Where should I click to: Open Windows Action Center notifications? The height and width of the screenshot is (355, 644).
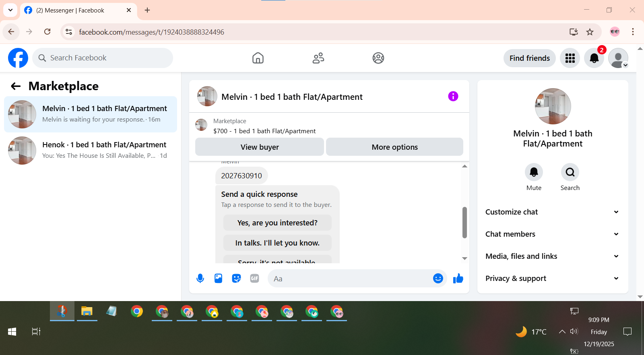coord(627,332)
